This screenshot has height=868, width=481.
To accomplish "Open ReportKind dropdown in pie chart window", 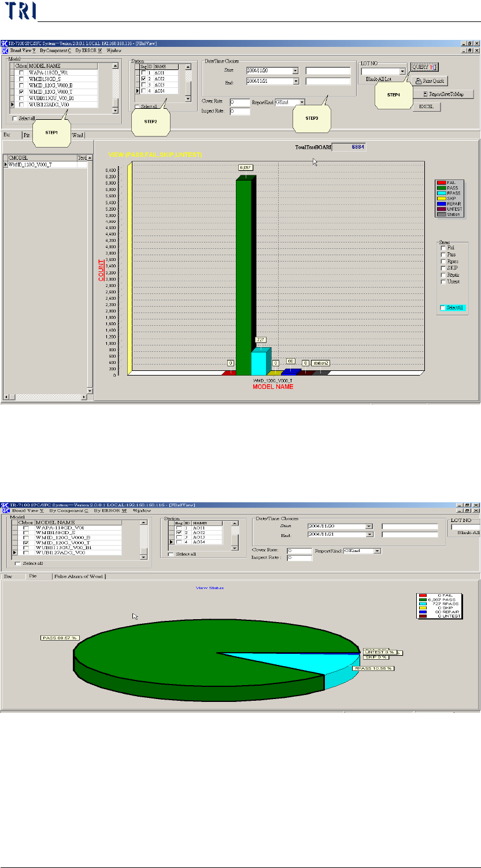I will pos(378,551).
